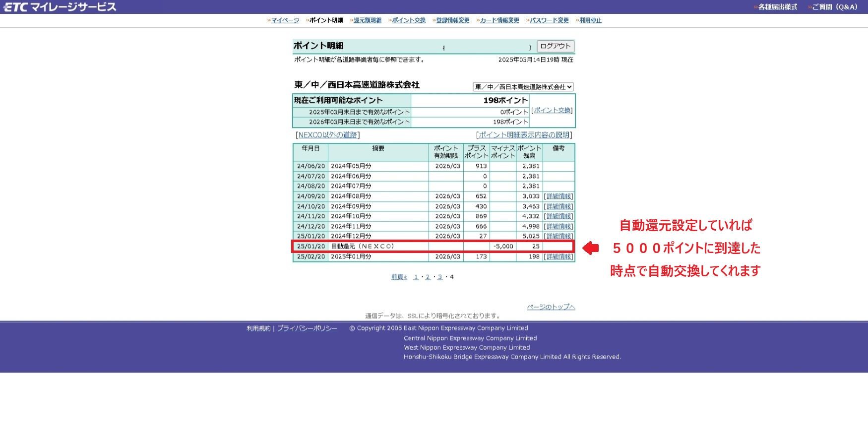Go to パスワード変更
This screenshot has width=868, height=442.
(x=549, y=20)
